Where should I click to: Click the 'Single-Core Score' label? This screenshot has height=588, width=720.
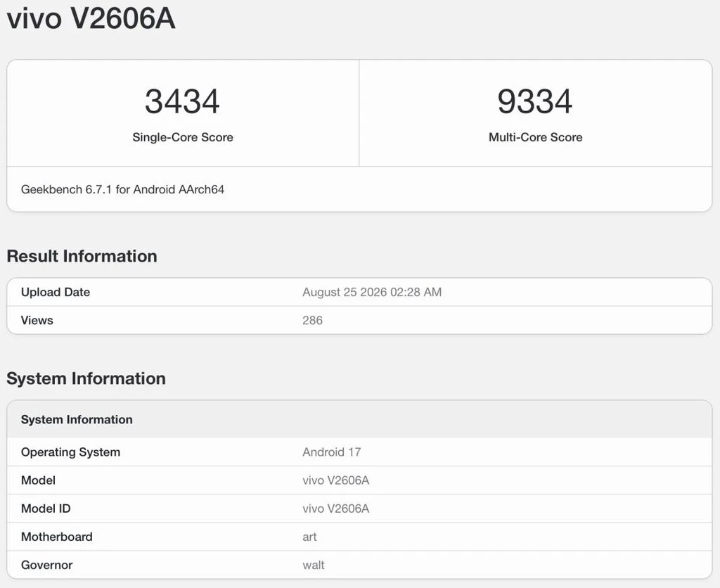(x=183, y=137)
